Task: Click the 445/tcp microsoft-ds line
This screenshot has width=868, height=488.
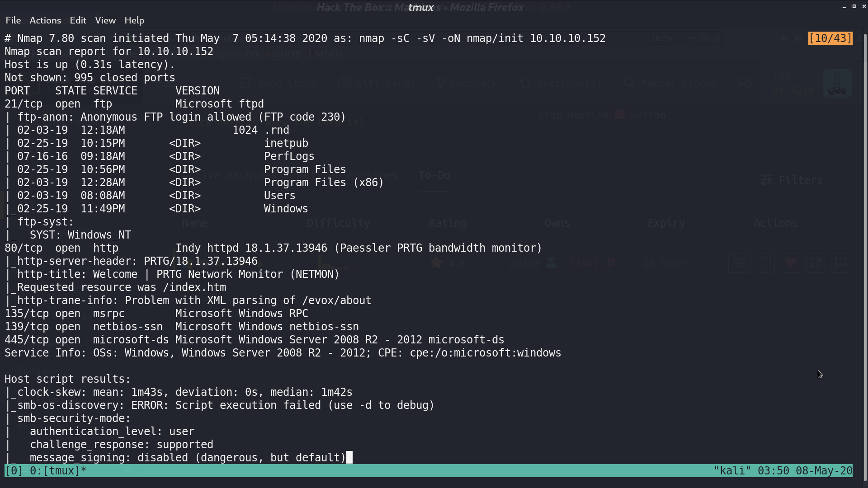Action: tap(255, 340)
